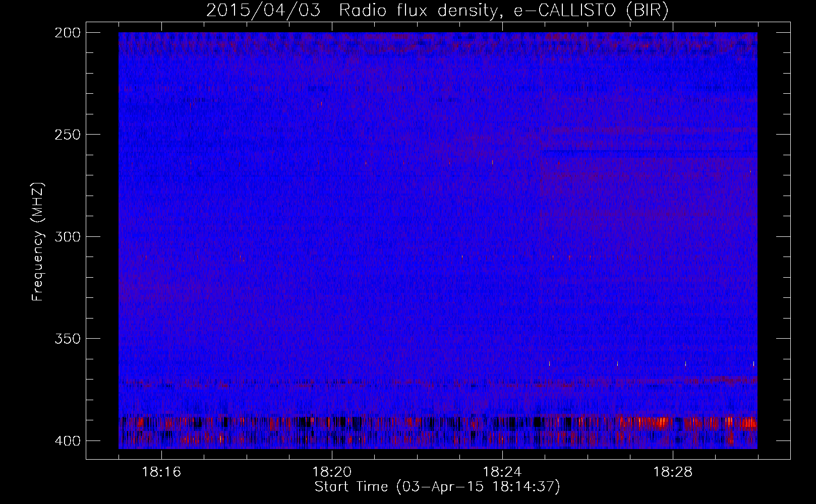Click the 'Frequency (MHZ)' axis label
Screen dimensions: 816x504
(38, 242)
